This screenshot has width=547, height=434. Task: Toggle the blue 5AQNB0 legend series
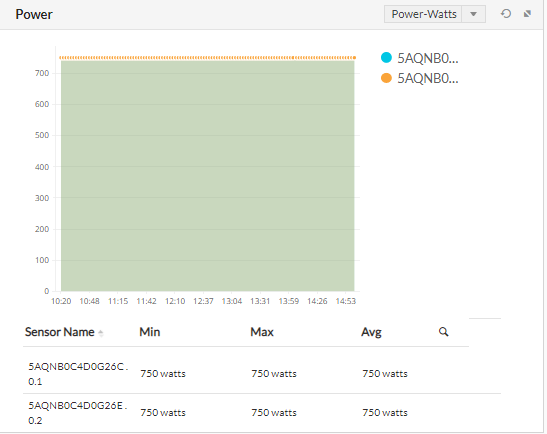(420, 58)
